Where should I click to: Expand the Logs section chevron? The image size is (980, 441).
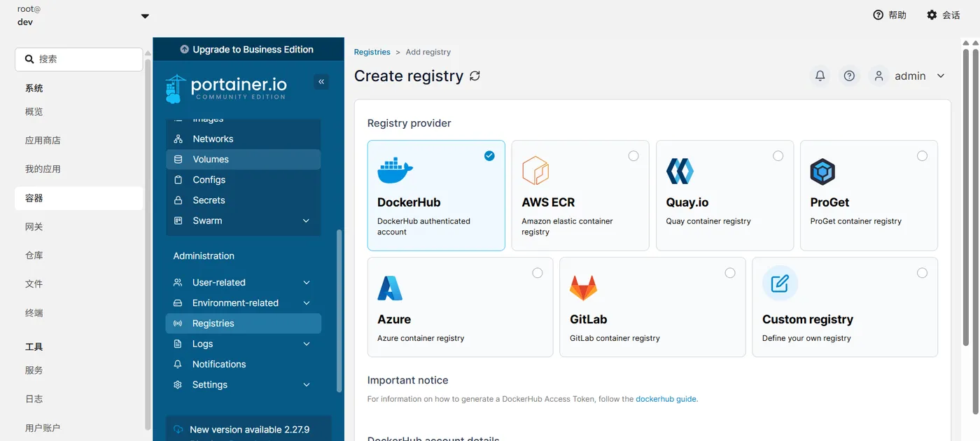pos(306,344)
